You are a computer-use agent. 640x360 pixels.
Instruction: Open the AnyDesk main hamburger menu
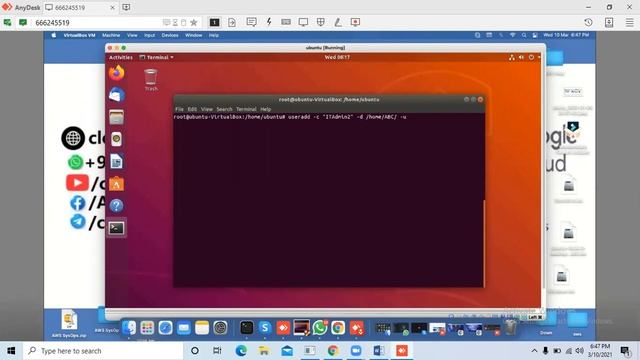click(630, 22)
